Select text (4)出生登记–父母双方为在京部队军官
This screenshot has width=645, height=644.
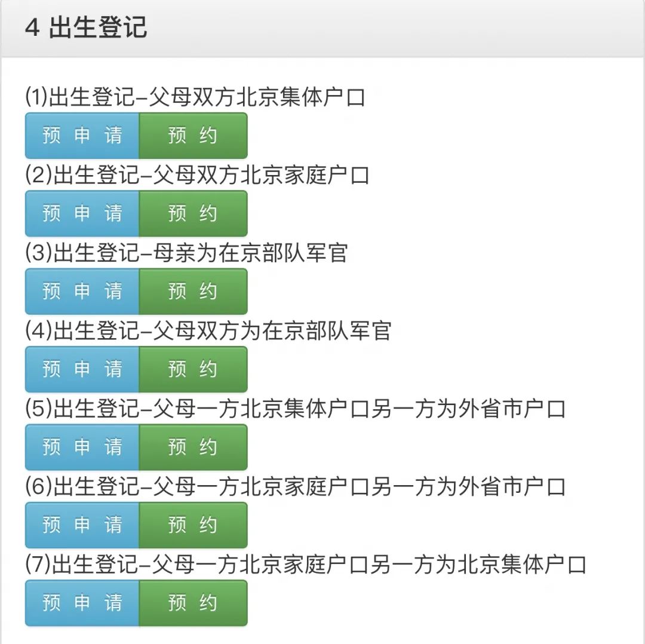pos(208,331)
